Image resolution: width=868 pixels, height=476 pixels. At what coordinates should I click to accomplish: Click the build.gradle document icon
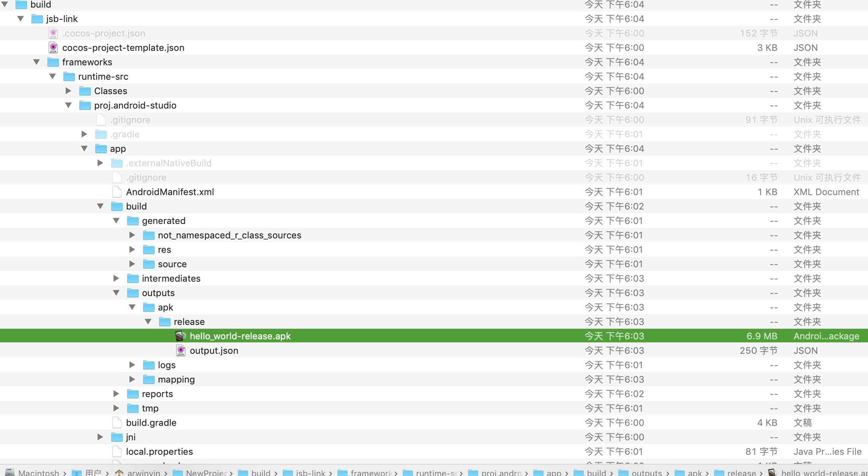[x=117, y=422]
